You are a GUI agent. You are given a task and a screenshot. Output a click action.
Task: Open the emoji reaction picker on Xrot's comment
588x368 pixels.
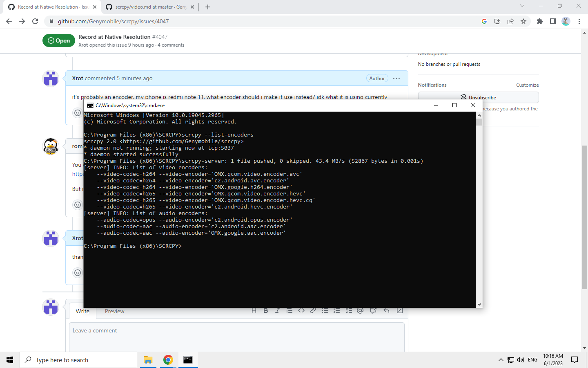(x=78, y=112)
